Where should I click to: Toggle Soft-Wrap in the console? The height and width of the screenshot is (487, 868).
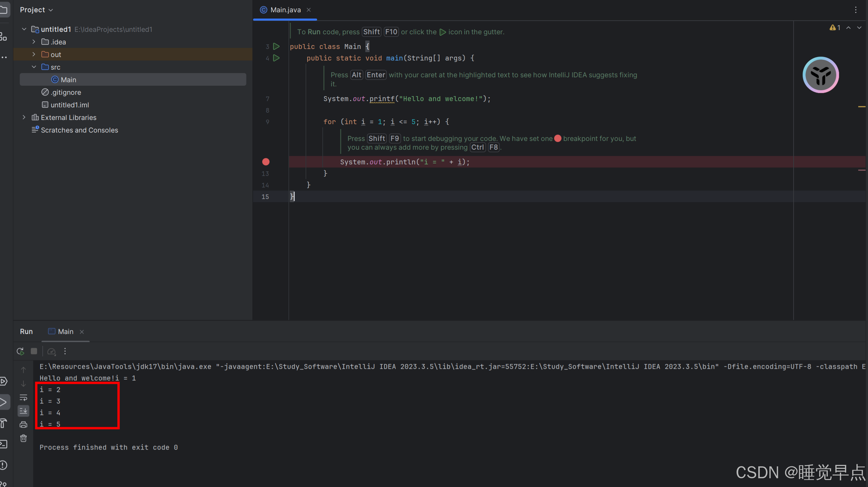[x=23, y=398]
